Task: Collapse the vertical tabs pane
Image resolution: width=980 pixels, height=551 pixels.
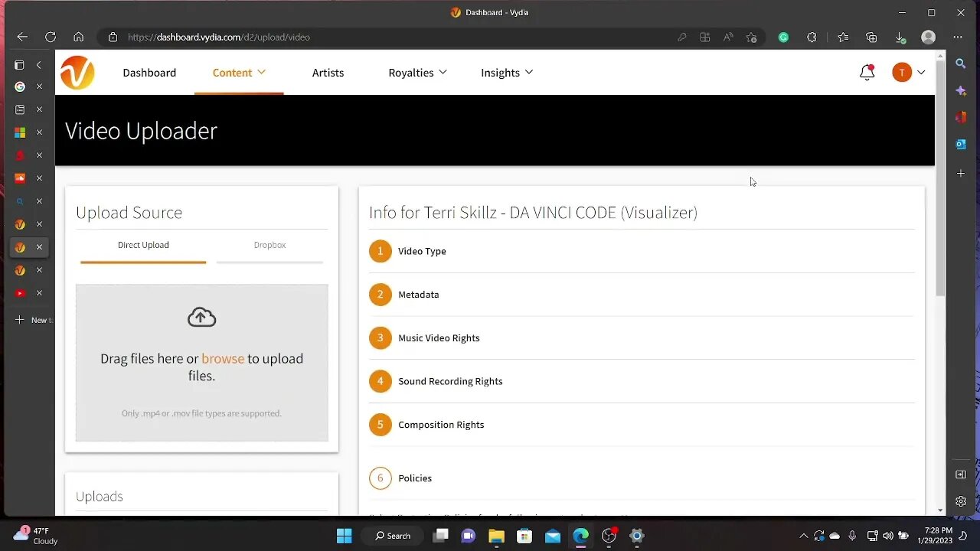Action: click(x=39, y=65)
